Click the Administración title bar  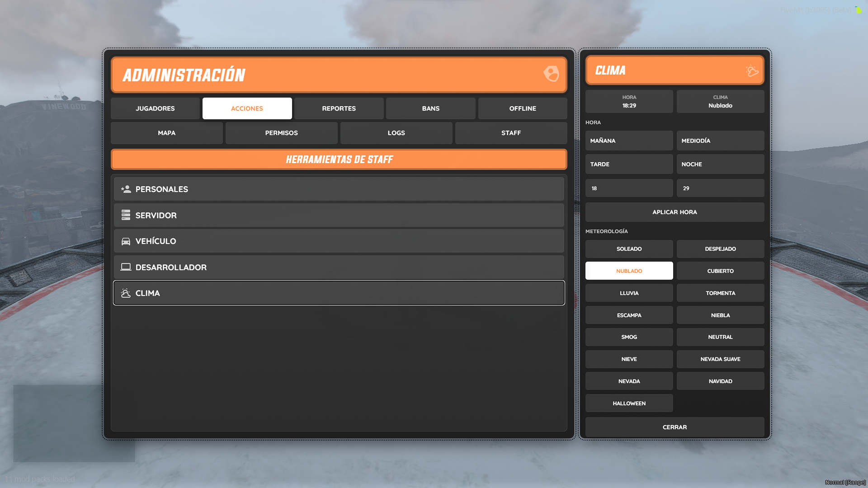coord(339,75)
